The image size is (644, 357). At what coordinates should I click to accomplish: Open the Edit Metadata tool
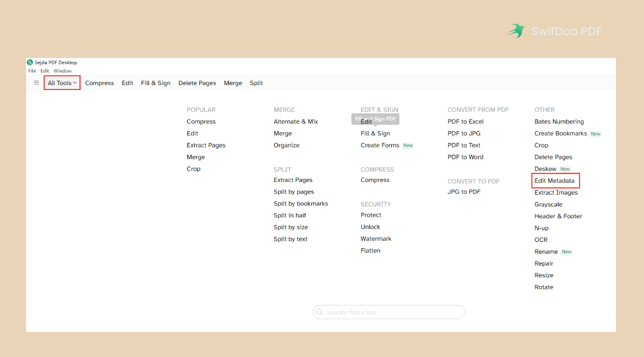point(555,180)
